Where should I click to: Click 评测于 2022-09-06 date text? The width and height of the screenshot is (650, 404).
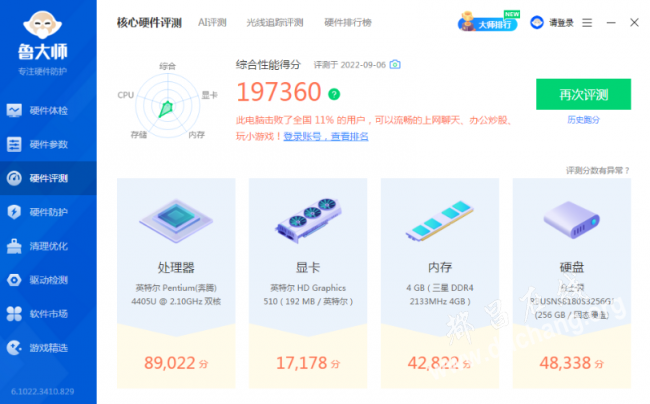[x=350, y=65]
